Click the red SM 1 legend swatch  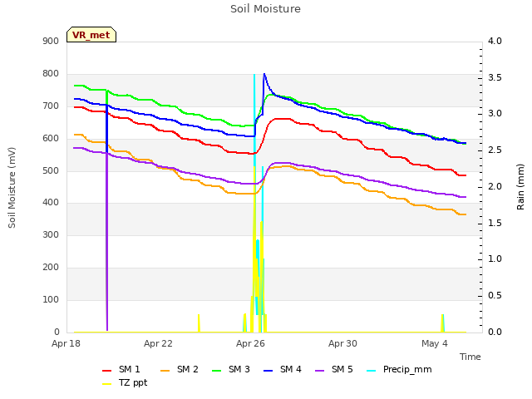(x=107, y=371)
